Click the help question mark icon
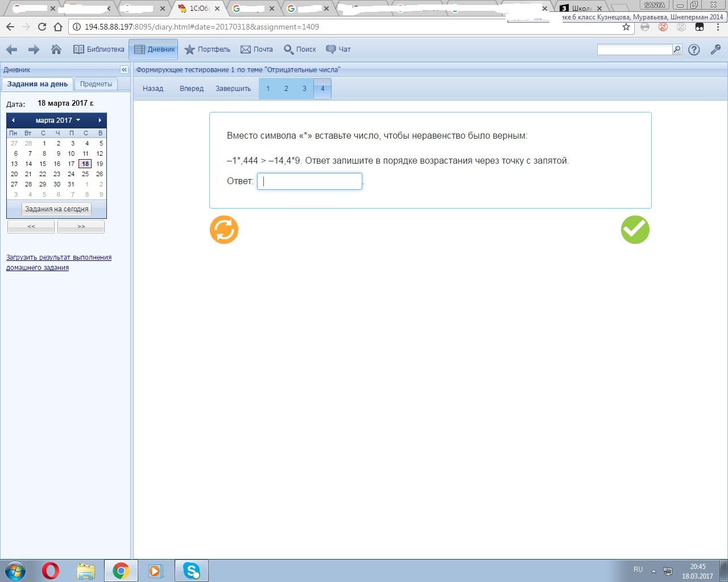 [x=694, y=49]
